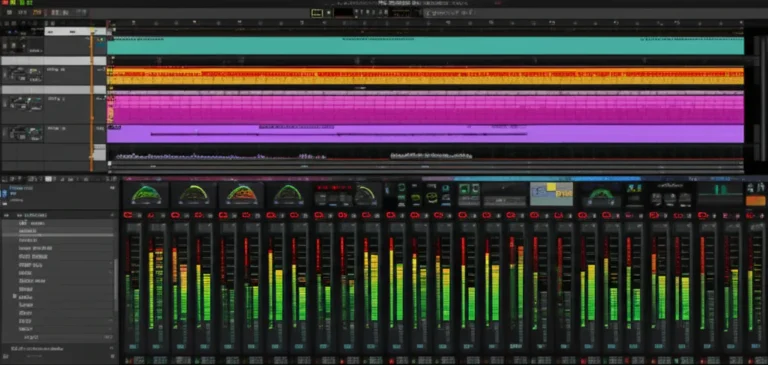
Task: Toggle the red loop button on first mixer channel
Action: 128,215
